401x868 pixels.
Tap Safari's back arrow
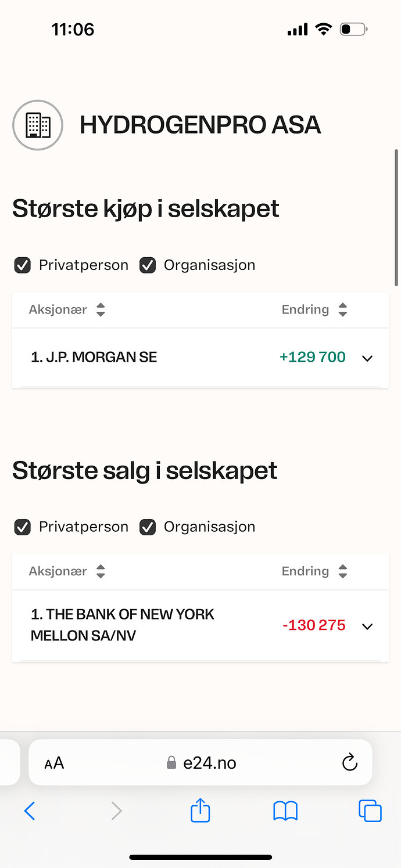click(x=30, y=811)
